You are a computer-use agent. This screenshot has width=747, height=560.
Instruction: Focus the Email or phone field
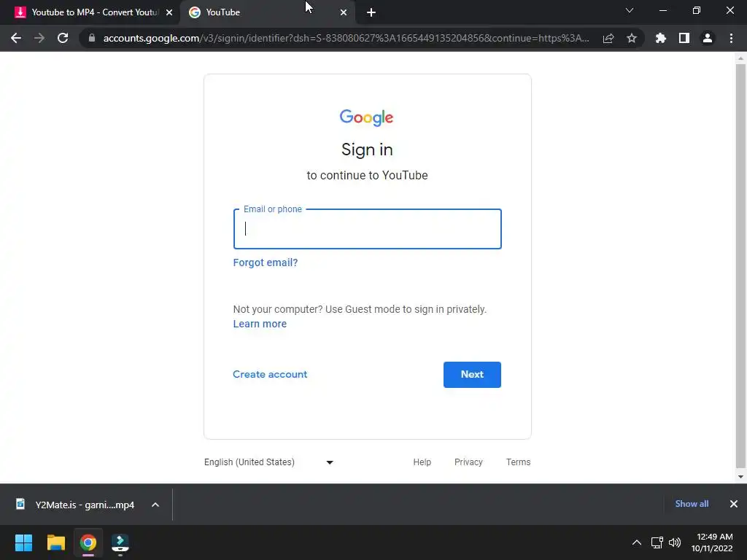pyautogui.click(x=368, y=229)
